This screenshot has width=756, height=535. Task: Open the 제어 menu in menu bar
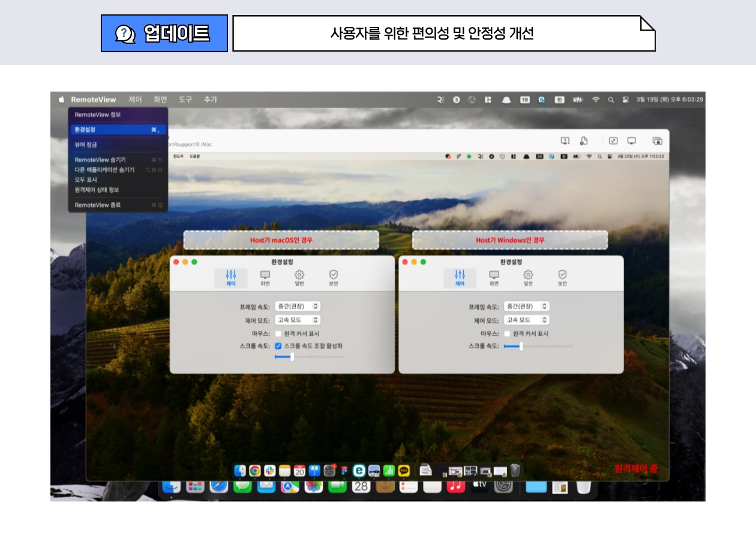pos(135,100)
